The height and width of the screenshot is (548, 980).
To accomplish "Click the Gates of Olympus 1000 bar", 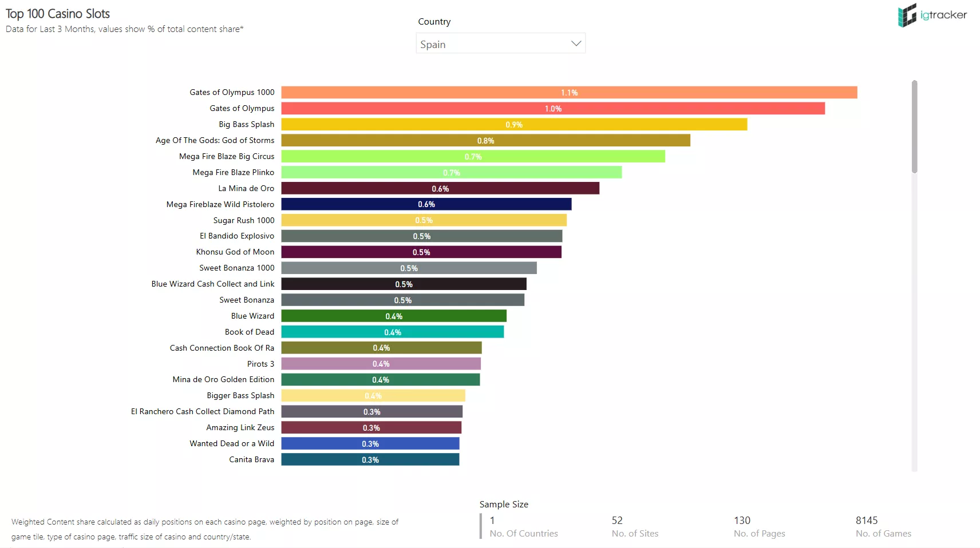I will (x=569, y=93).
